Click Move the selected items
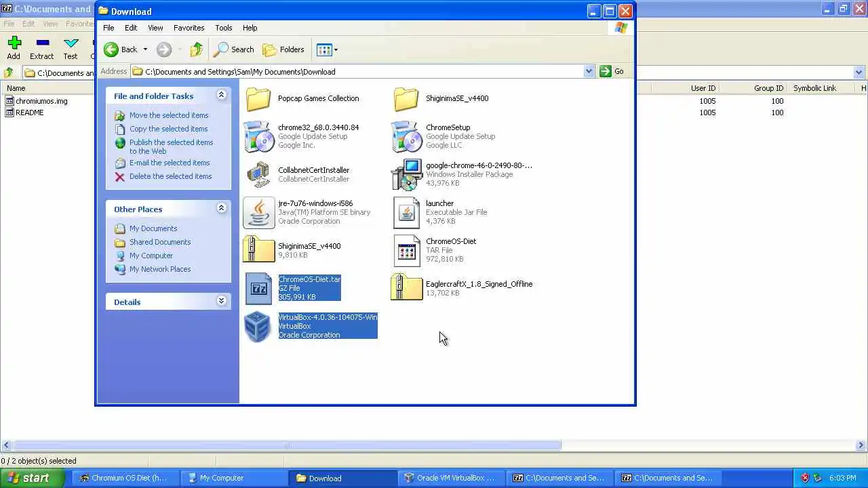Screen dimensions: 868x488 169,115
